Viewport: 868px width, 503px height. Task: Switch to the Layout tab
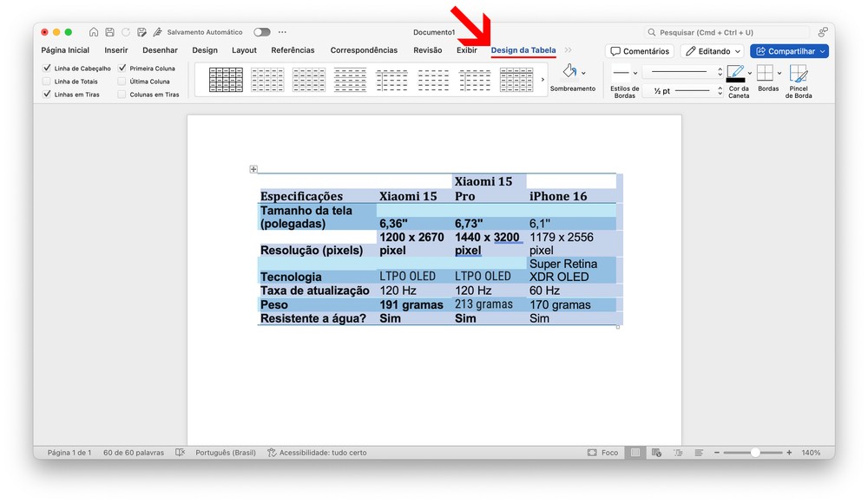coord(244,49)
